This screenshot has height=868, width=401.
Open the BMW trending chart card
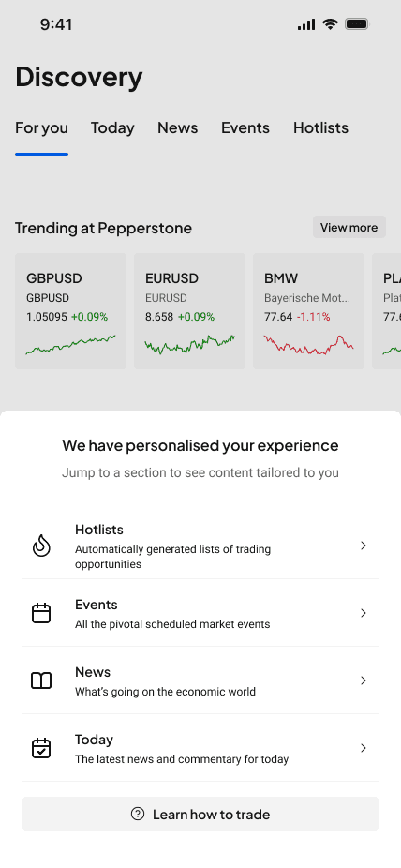click(x=308, y=311)
